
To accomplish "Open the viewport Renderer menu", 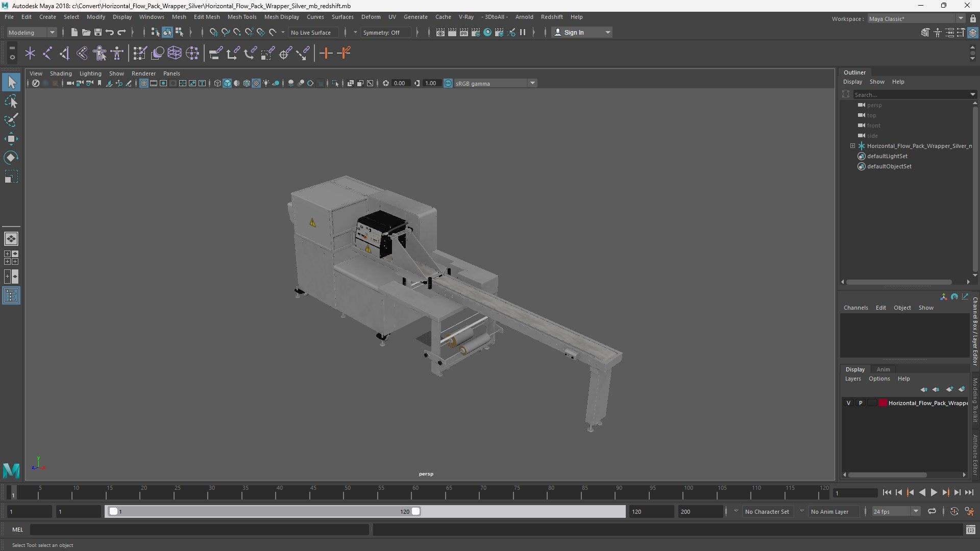I will click(x=143, y=73).
